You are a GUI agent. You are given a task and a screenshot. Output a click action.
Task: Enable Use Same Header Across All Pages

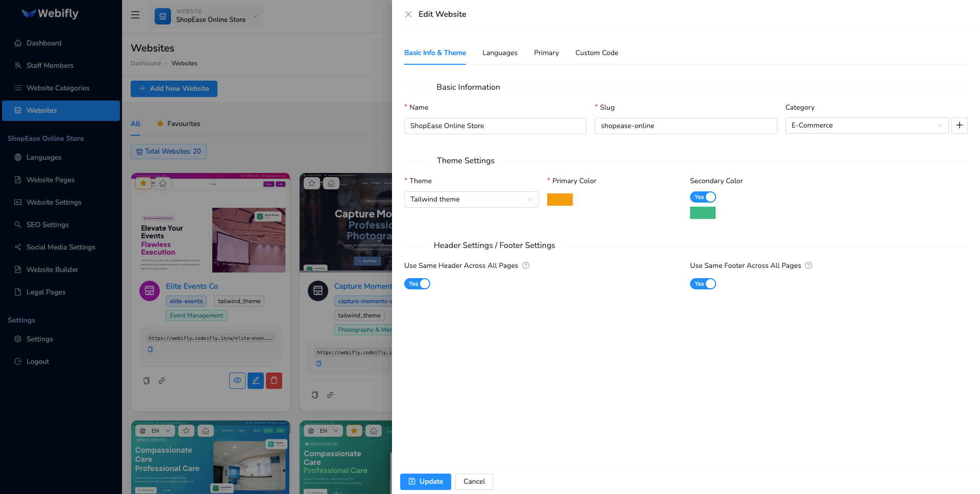tap(417, 284)
